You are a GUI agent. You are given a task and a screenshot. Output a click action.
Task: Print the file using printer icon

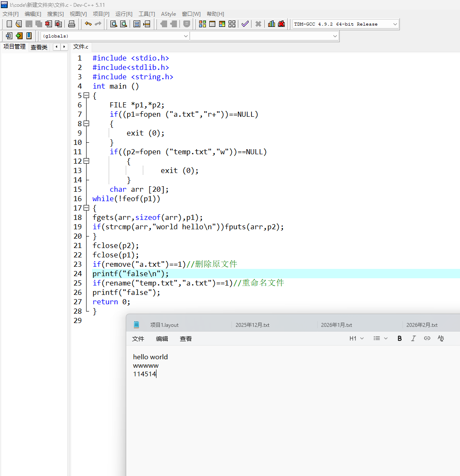pyautogui.click(x=72, y=24)
